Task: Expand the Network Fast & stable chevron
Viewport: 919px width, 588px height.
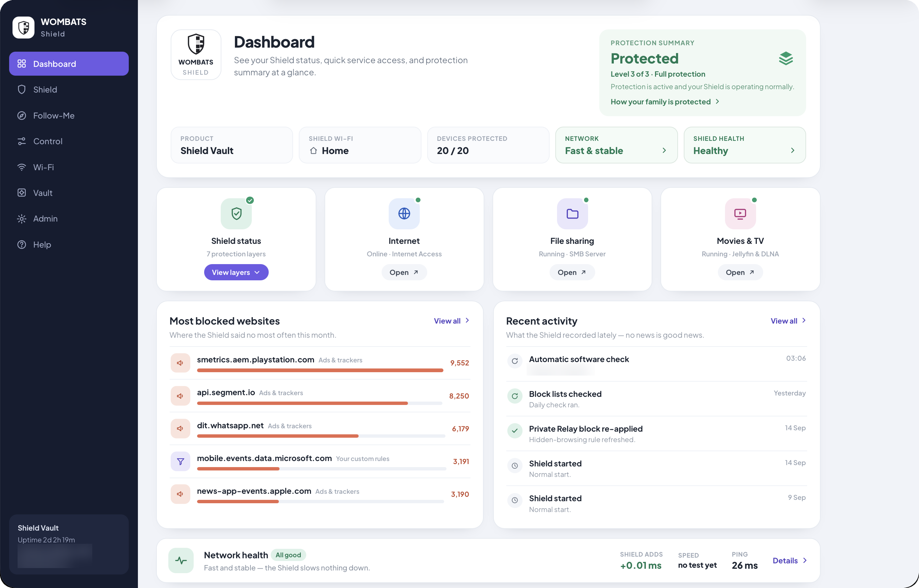Action: click(x=664, y=150)
